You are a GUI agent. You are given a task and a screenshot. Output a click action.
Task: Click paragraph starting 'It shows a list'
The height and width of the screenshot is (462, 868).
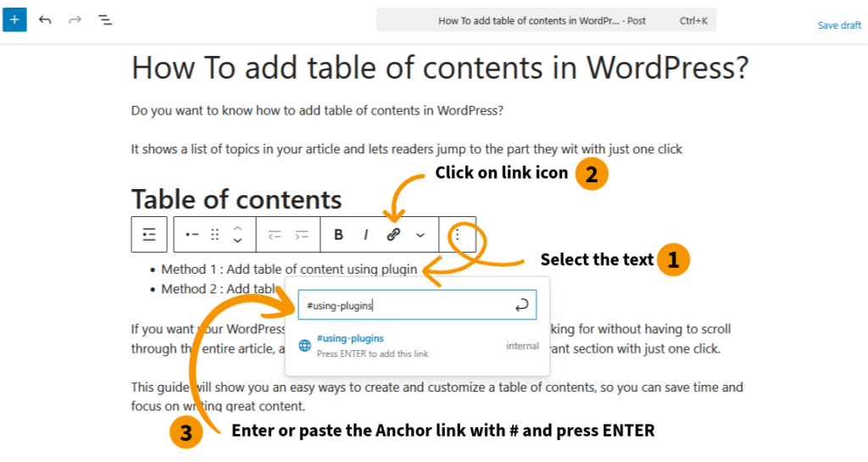[x=406, y=149]
